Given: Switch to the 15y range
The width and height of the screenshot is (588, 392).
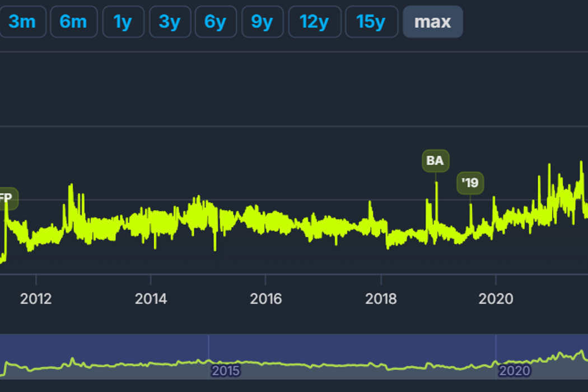Looking at the screenshot, I should tap(371, 22).
